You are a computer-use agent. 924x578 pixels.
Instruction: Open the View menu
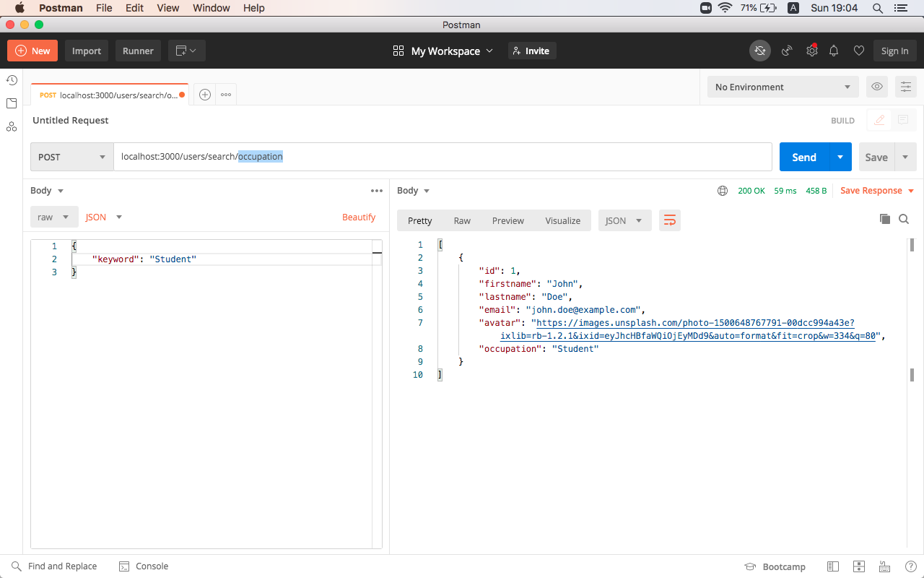(x=168, y=8)
